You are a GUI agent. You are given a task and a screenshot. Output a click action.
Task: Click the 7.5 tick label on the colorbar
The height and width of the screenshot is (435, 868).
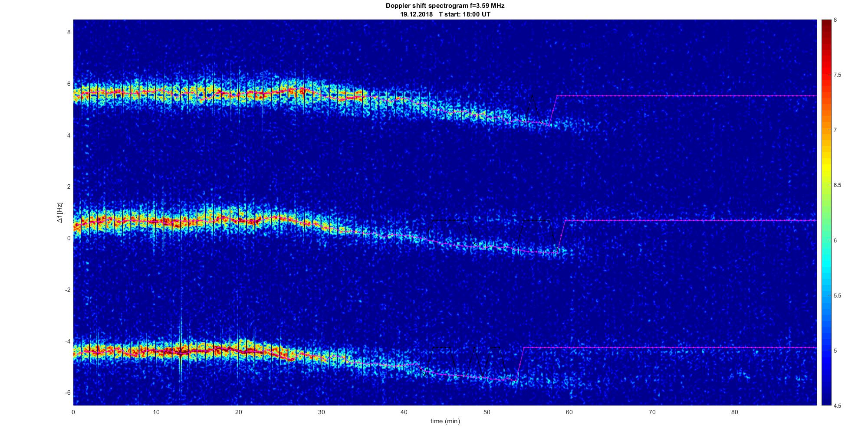(837, 75)
